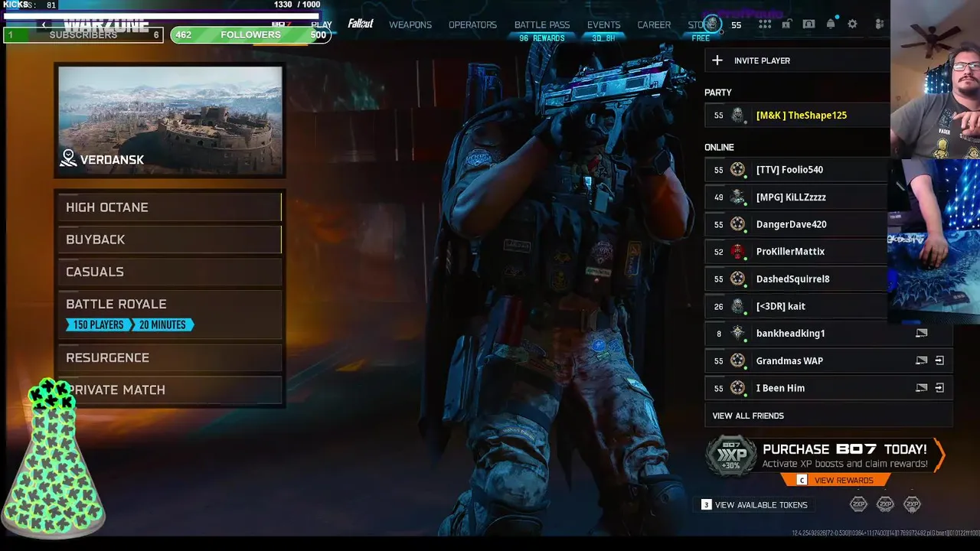This screenshot has height=551, width=980.
Task: Select the BATTLE ROYALE mode
Action: [170, 315]
